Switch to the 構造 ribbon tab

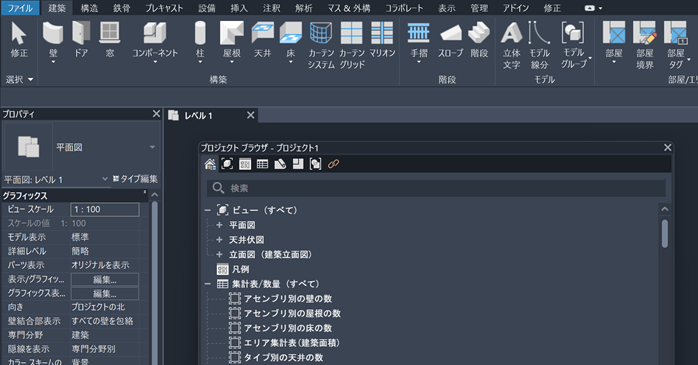pyautogui.click(x=89, y=8)
